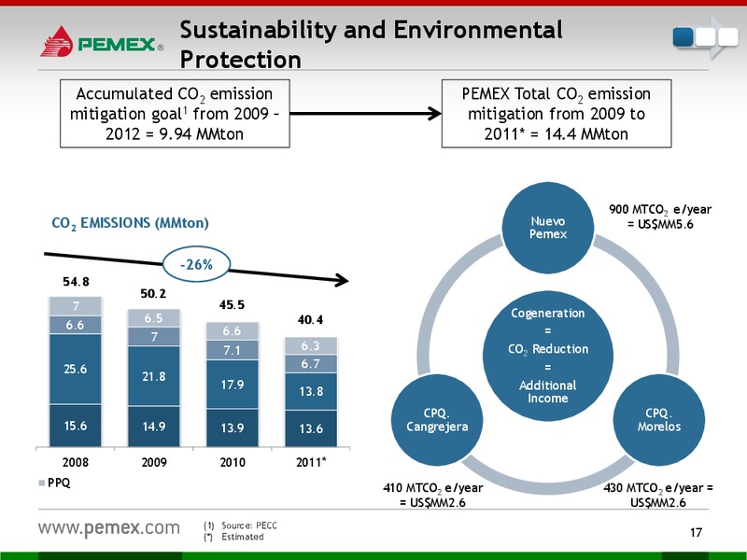Select the CPQ. Morelos circle
This screenshot has width=747, height=560.
click(659, 420)
